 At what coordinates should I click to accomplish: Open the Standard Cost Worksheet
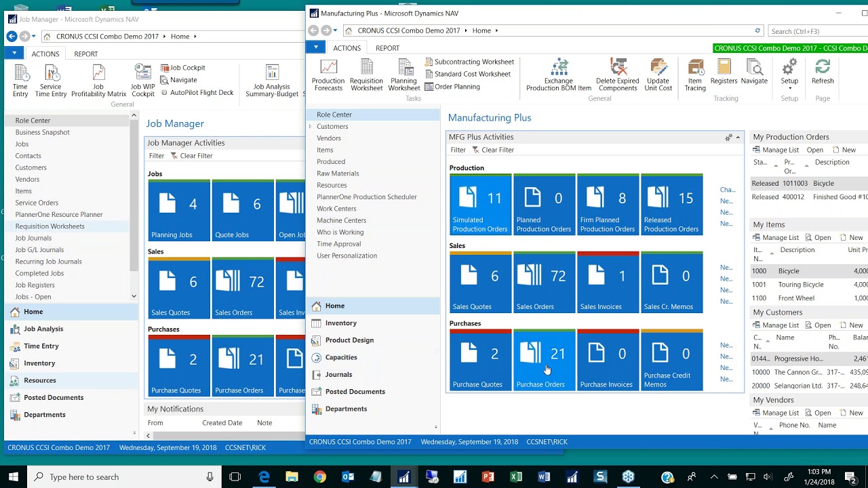pyautogui.click(x=467, y=74)
